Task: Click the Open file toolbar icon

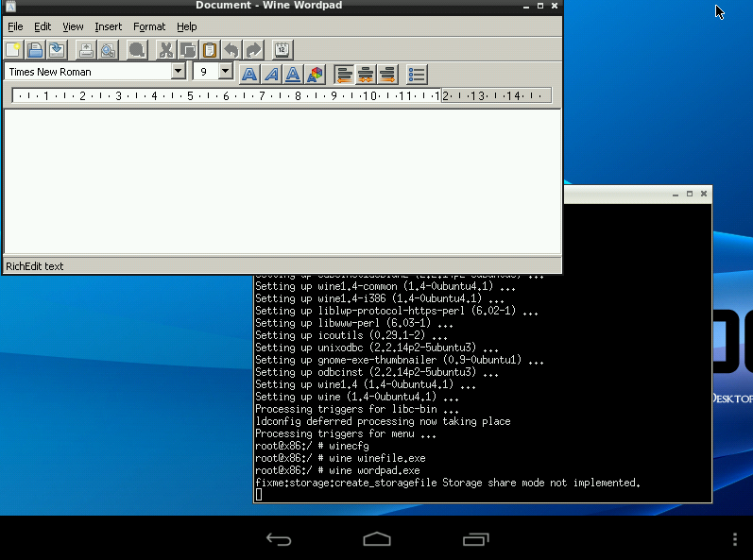Action: click(35, 50)
